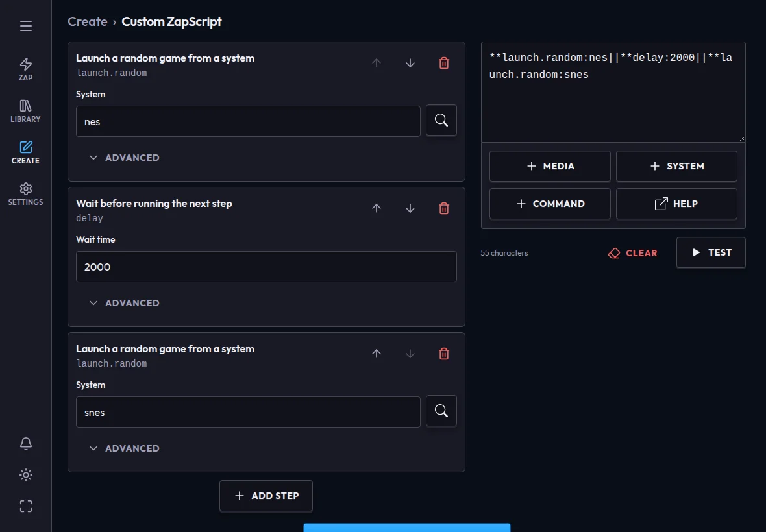Add a new step
This screenshot has height=532, width=766.
[x=266, y=496]
